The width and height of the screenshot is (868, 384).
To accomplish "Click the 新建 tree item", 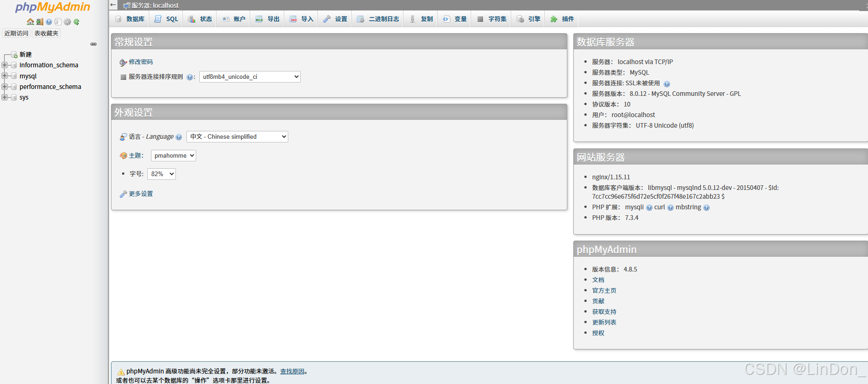I will (26, 54).
